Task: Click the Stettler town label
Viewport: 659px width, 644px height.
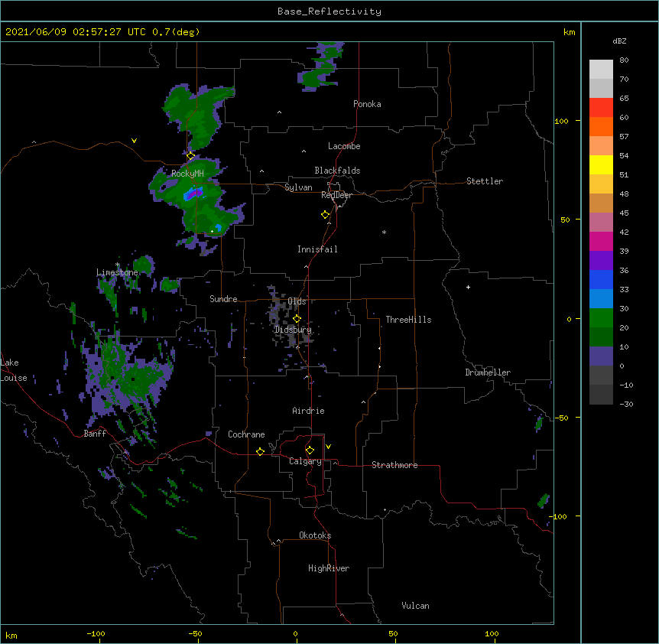Action: coord(485,181)
